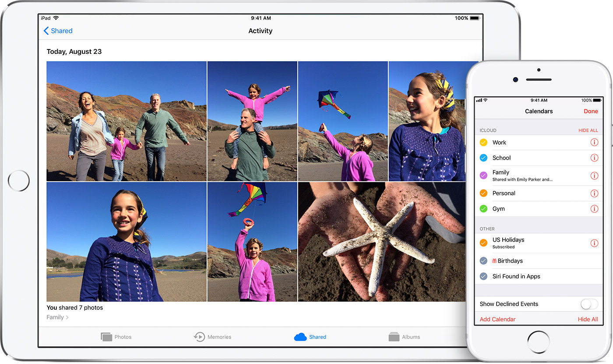Image resolution: width=613 pixels, height=364 pixels.
Task: Uncheck the Family calendar checkmark
Action: coord(483,175)
